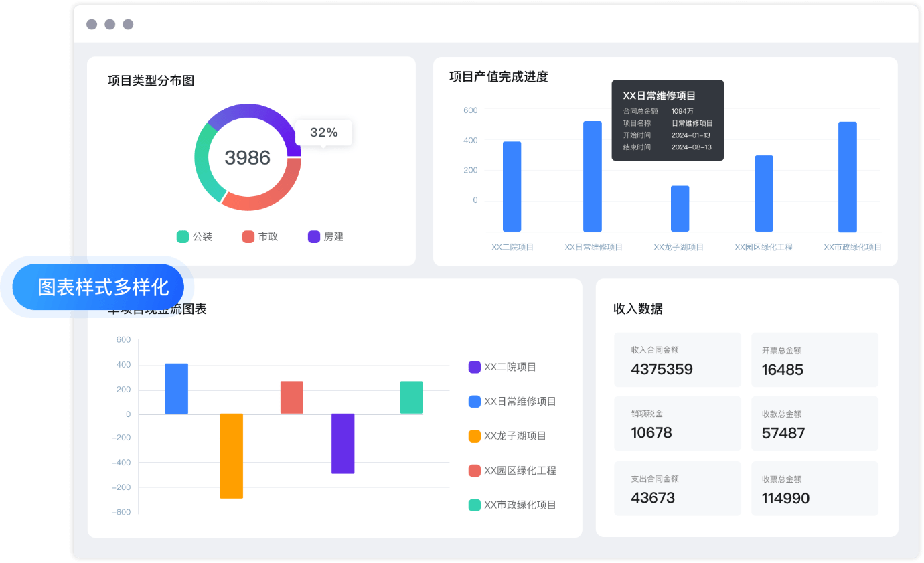
Task: Click the red XX园区绿化工程 legend icon
Action: [x=475, y=471]
